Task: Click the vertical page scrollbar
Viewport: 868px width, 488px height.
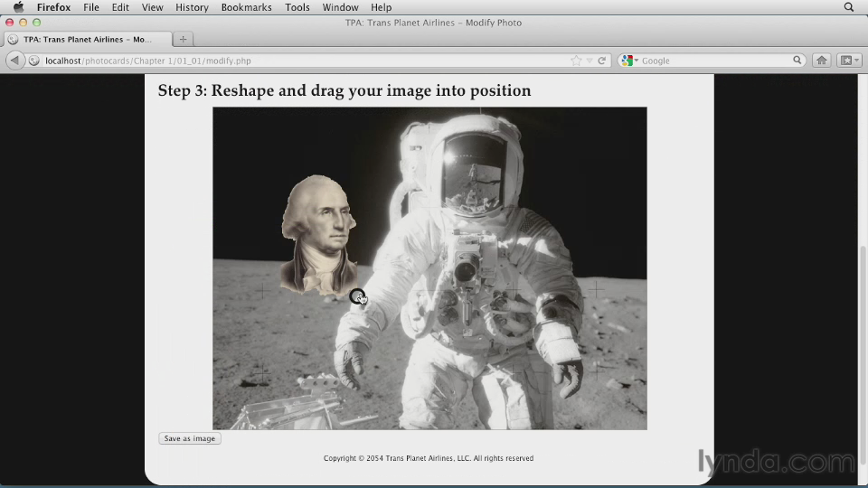Action: (x=863, y=354)
